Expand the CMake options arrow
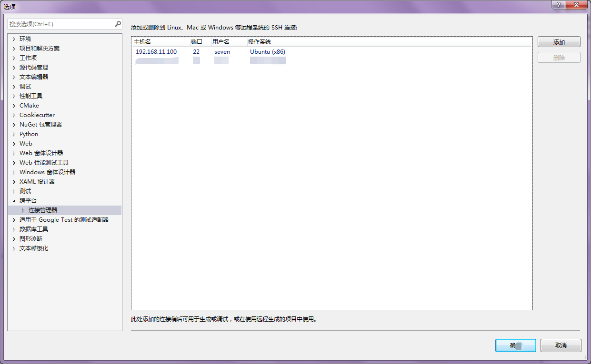This screenshot has height=364, width=591. (14, 106)
